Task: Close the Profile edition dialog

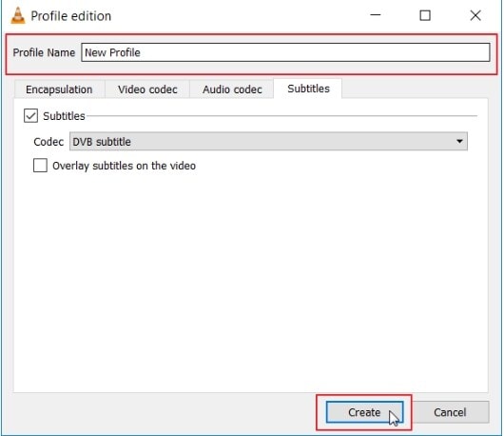Action: pyautogui.click(x=475, y=15)
